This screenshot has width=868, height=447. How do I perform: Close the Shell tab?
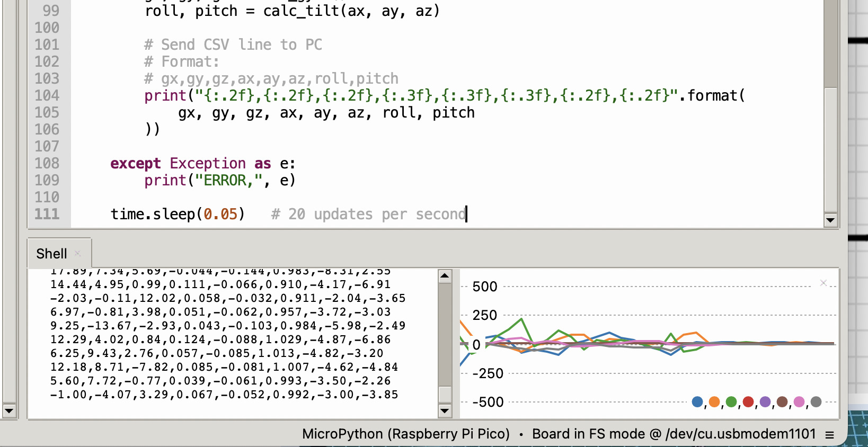pos(77,253)
